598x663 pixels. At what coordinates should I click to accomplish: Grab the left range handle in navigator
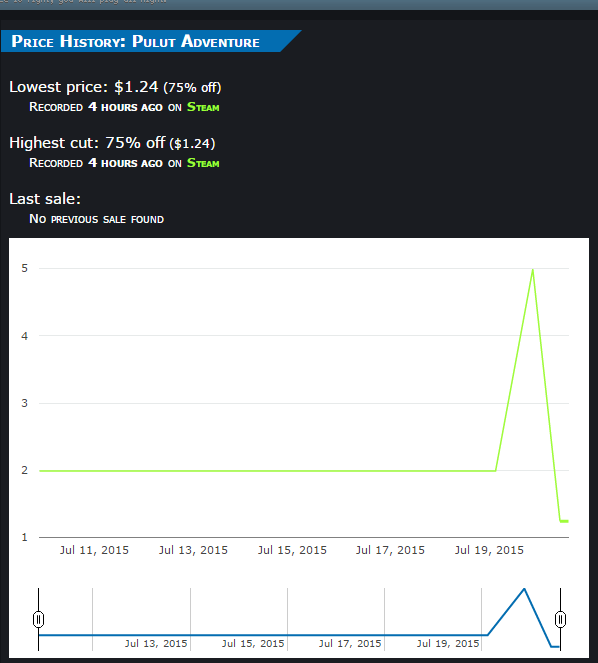[38, 619]
